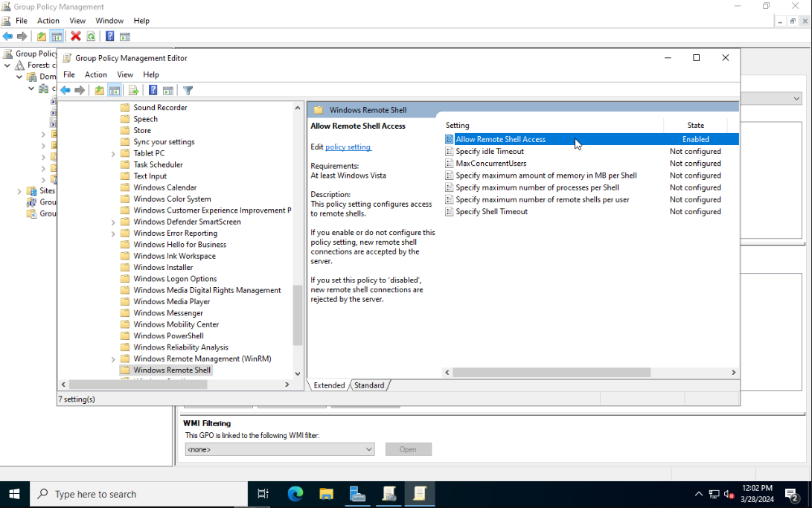Click Specify idle Timeout policy icon

[449, 152]
